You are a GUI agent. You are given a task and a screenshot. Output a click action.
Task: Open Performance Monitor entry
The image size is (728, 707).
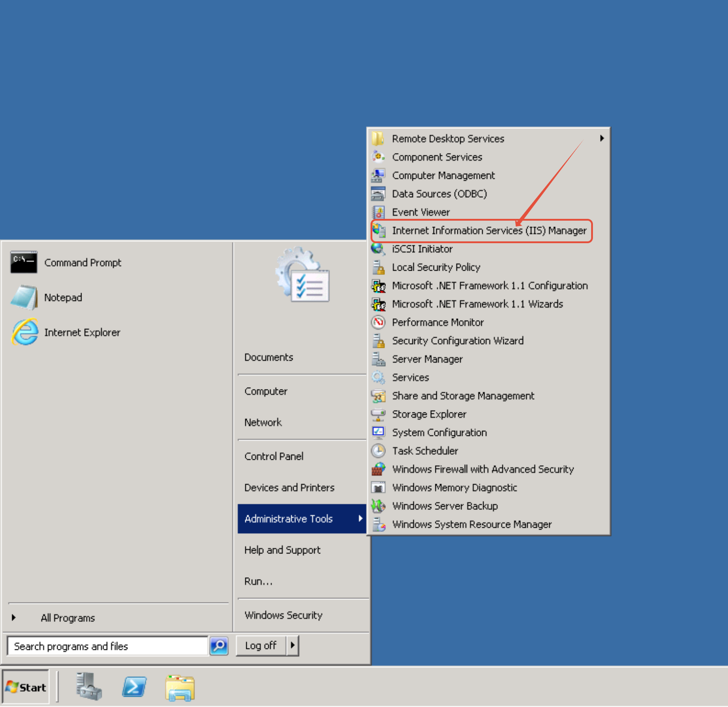[489, 322]
